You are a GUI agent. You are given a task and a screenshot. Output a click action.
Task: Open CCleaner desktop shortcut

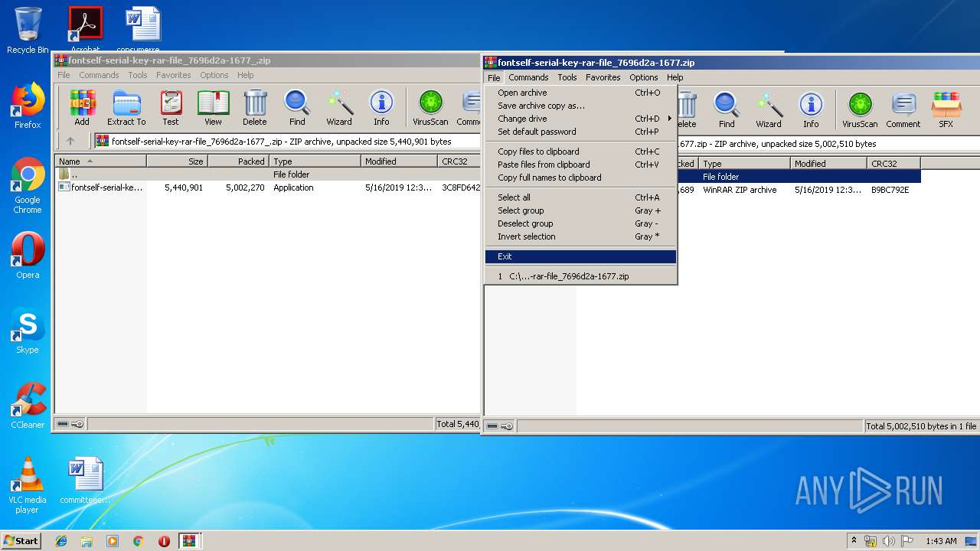(28, 406)
